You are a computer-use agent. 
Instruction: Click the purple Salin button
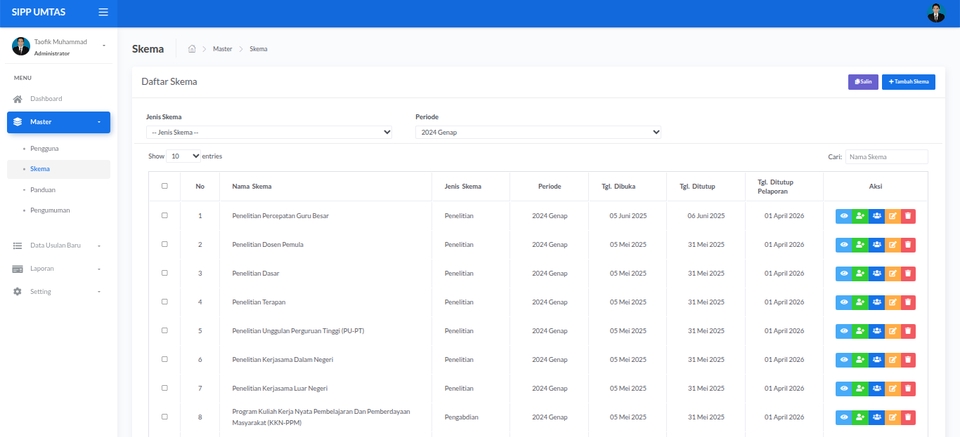tap(863, 82)
